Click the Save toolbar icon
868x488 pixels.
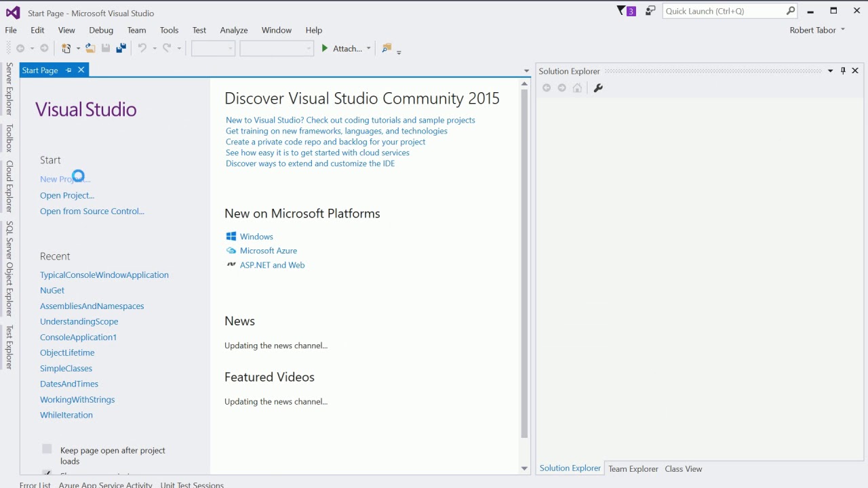[x=106, y=48]
